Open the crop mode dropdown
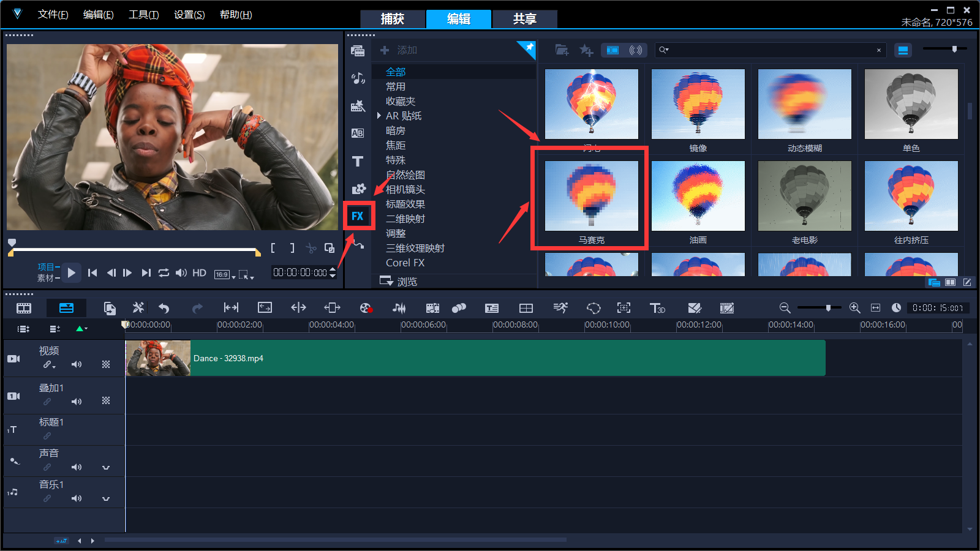Image resolution: width=980 pixels, height=551 pixels. (246, 275)
